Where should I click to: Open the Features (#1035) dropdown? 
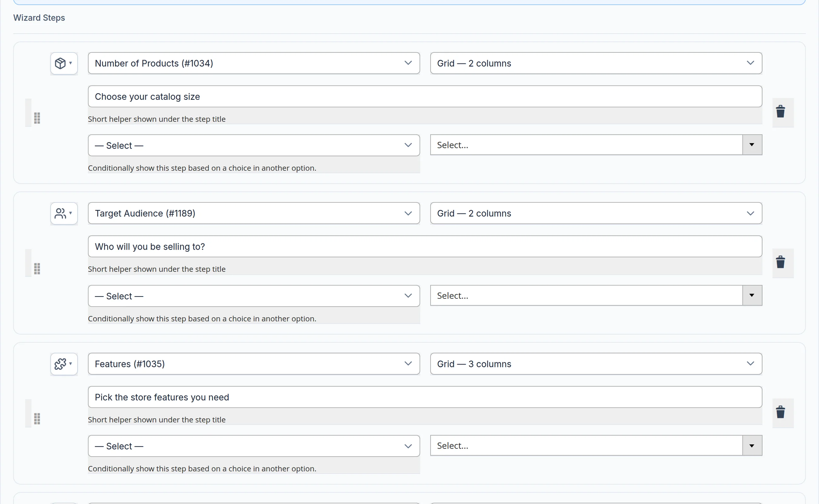point(254,364)
